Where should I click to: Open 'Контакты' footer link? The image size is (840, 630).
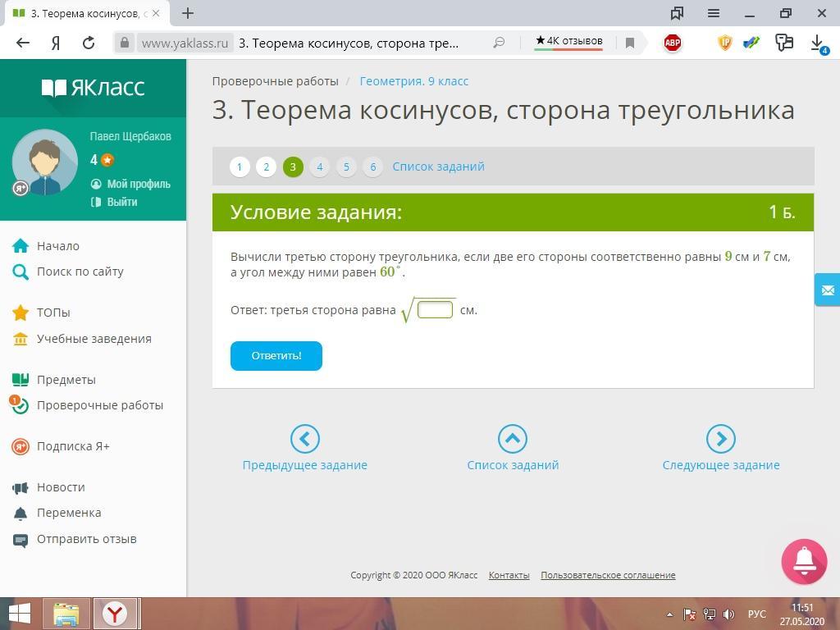click(x=509, y=575)
